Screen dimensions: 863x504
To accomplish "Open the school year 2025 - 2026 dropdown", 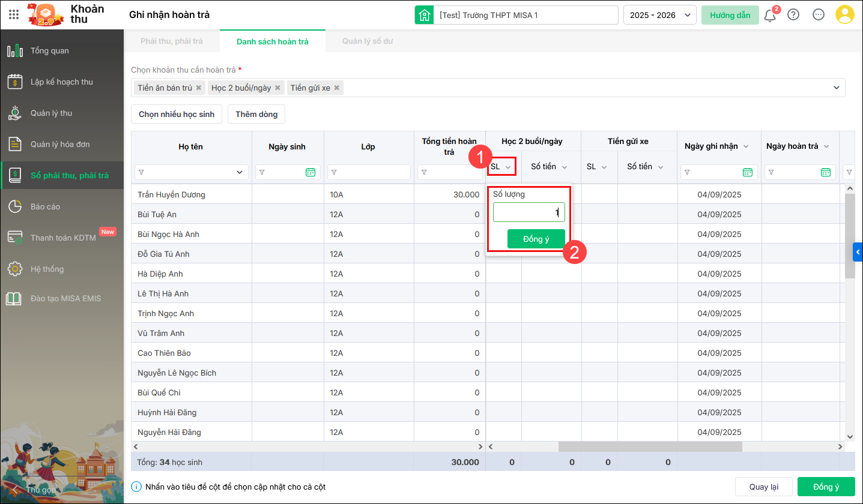I will [x=659, y=15].
